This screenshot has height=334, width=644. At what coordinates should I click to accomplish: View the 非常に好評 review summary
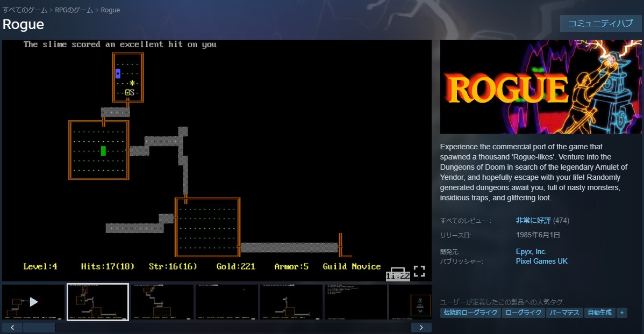coord(533,220)
